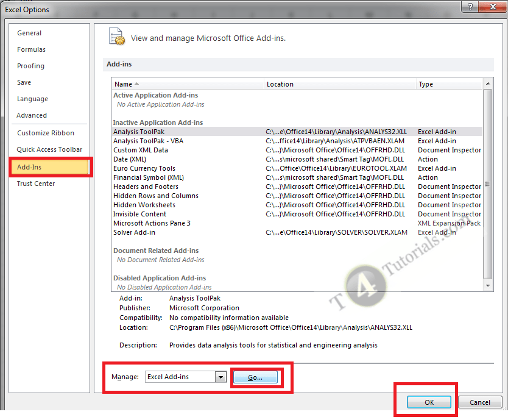Screen dimensions: 508x420
Task: Select Invisible Content add-in row
Action: coord(297,214)
